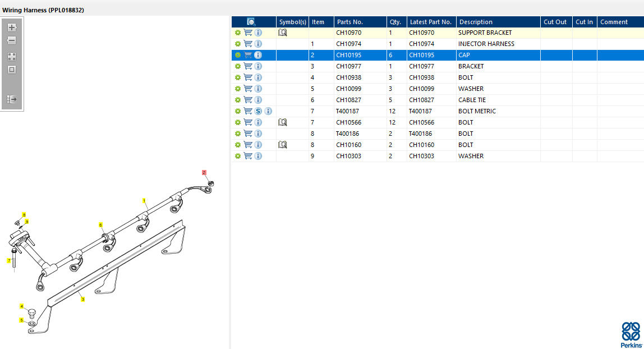Click callout 2 on the diagram
This screenshot has width=644, height=349.
coord(204,173)
